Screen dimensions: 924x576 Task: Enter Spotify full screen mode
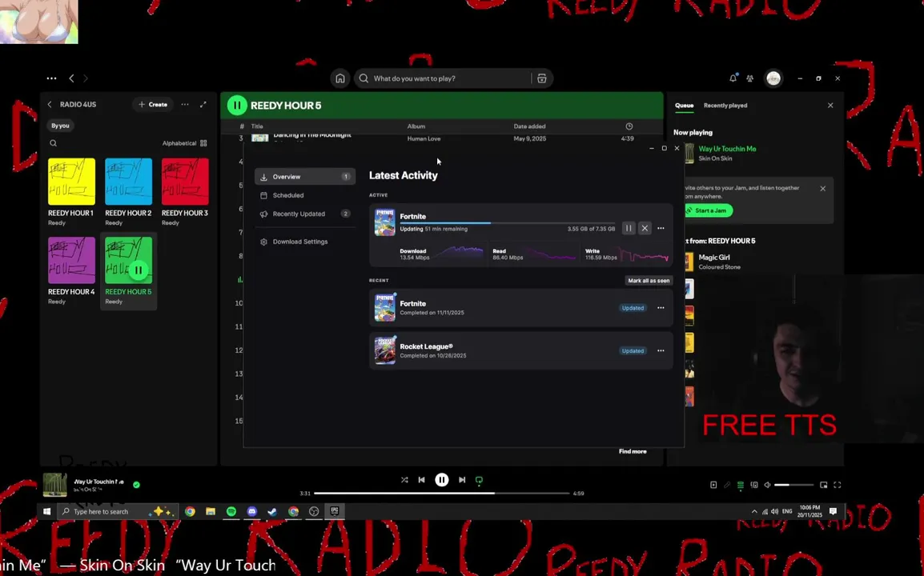pyautogui.click(x=838, y=485)
